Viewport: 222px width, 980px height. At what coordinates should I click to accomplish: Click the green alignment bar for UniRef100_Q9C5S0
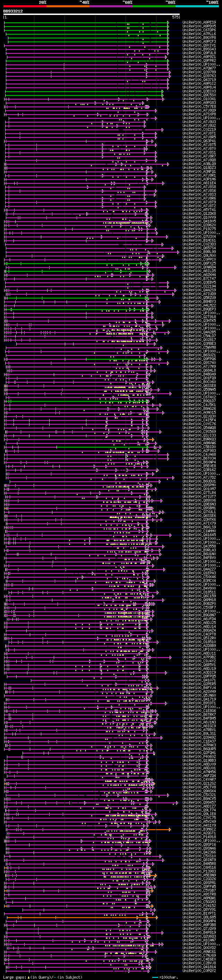coord(84,95)
